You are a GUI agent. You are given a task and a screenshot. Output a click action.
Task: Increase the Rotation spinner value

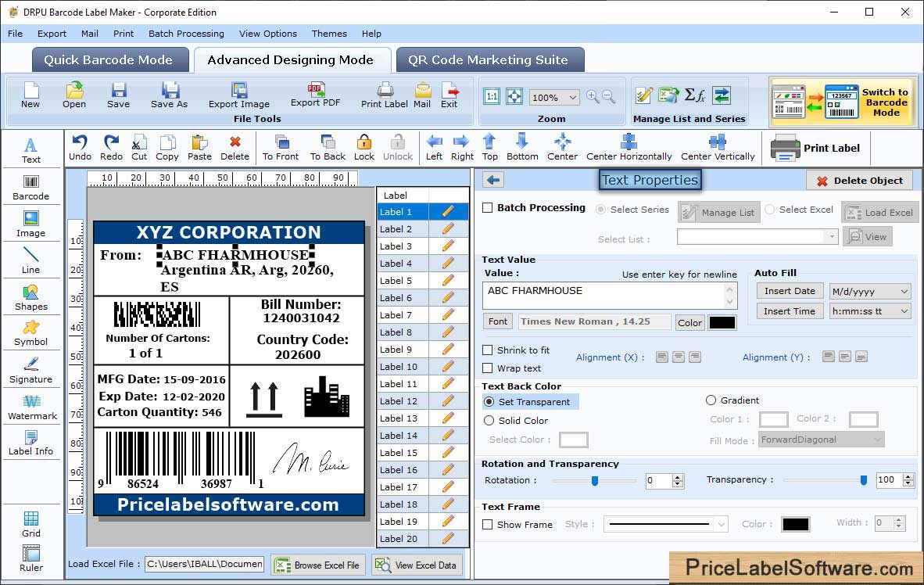pyautogui.click(x=678, y=477)
